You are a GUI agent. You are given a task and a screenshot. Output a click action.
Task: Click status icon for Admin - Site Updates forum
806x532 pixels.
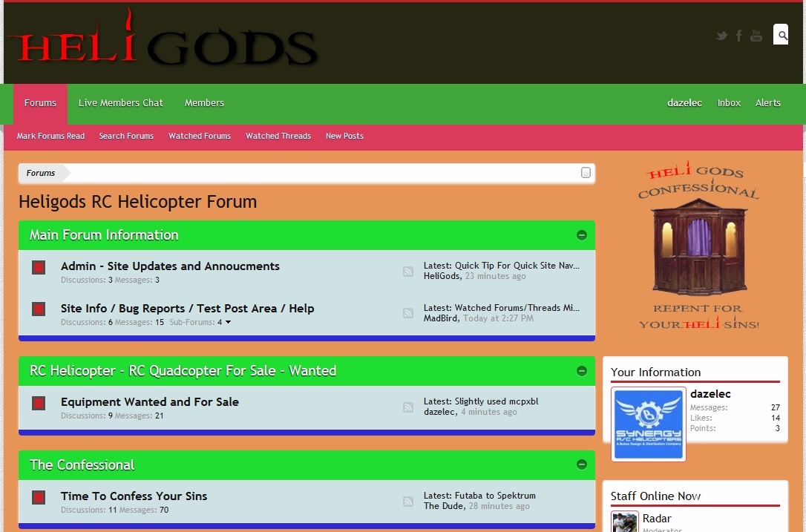click(39, 267)
